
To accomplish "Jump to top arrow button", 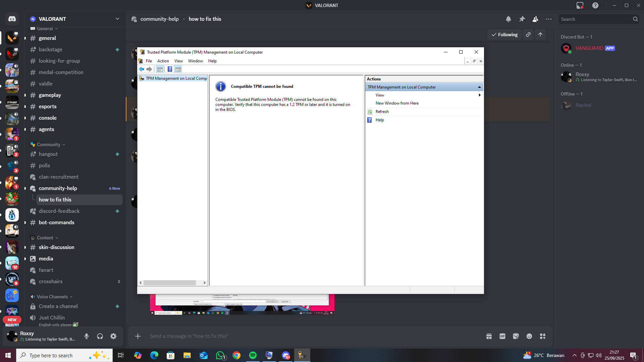I will point(540,35).
